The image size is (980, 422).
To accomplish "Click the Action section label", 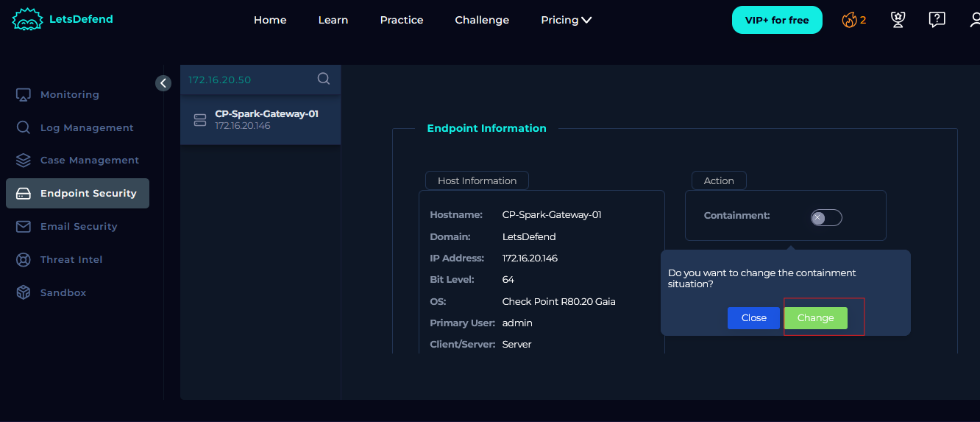I will (x=719, y=180).
